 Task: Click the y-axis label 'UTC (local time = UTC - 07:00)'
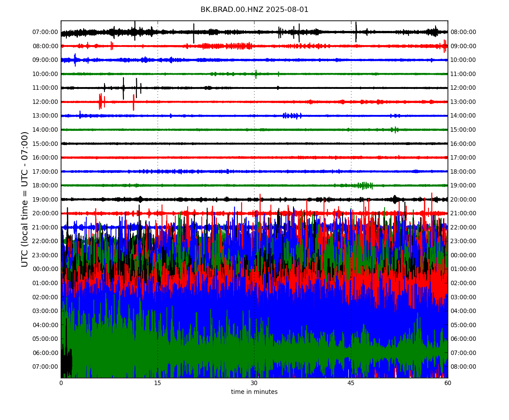click(25, 199)
